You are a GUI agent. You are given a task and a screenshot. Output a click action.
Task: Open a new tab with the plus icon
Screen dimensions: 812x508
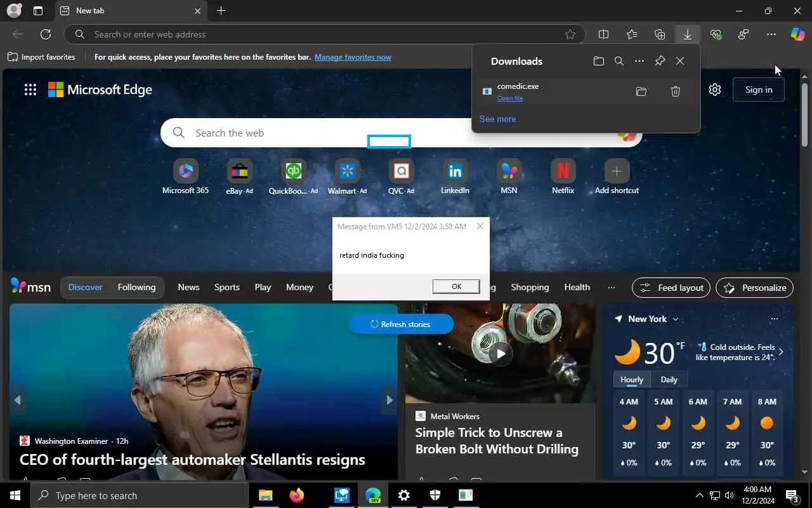221,11
